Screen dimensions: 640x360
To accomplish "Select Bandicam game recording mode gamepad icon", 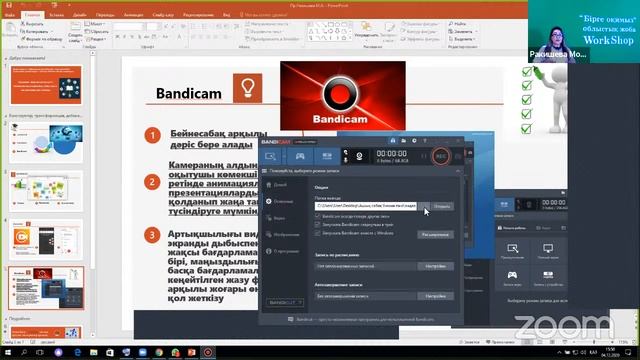I will [x=300, y=156].
